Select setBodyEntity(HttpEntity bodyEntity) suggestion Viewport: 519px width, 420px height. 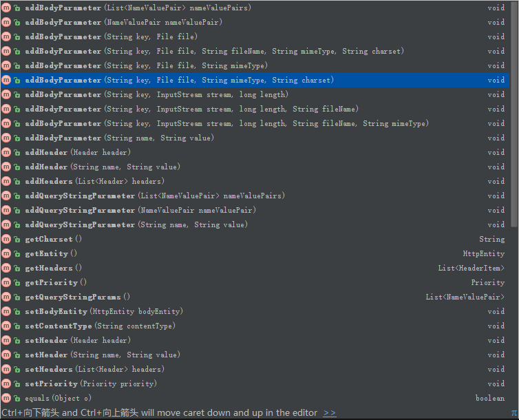pyautogui.click(x=255, y=311)
